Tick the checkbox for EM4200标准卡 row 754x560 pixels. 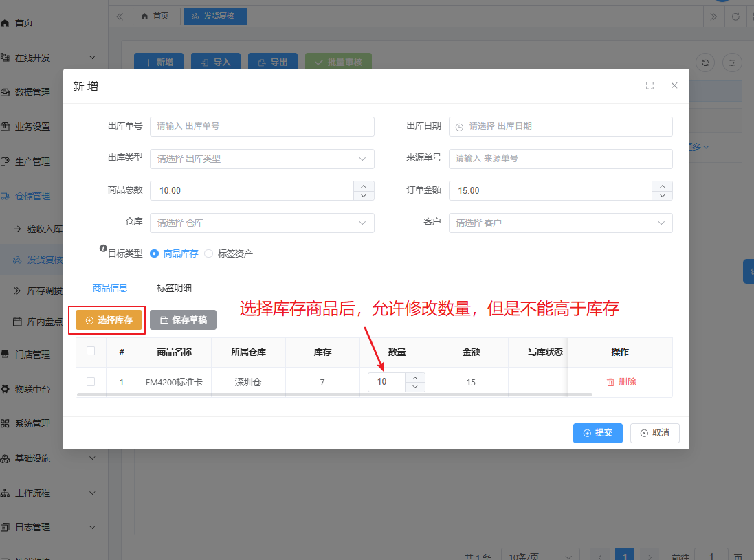pyautogui.click(x=91, y=382)
